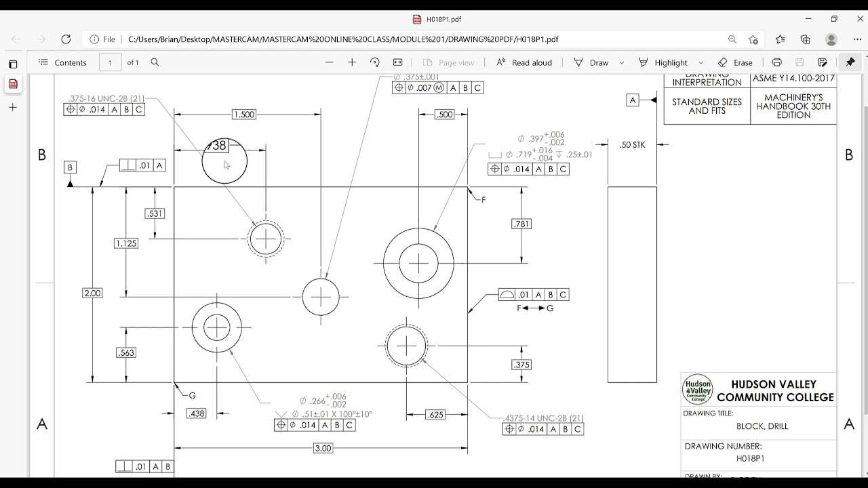Click the H018P1.pdf window title
Screen dimensions: 868x488
point(444,19)
